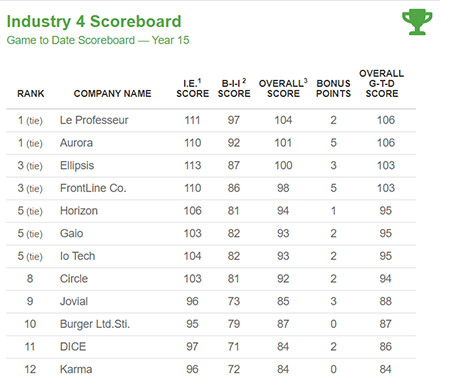This screenshot has width=450, height=387.
Task: Click the RANK column header
Action: tap(31, 94)
